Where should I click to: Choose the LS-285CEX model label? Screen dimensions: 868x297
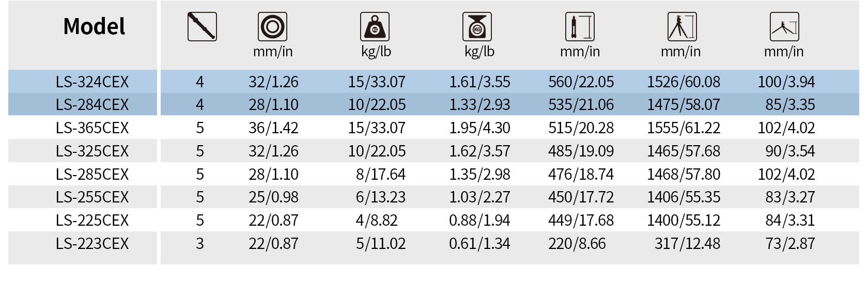(92, 174)
